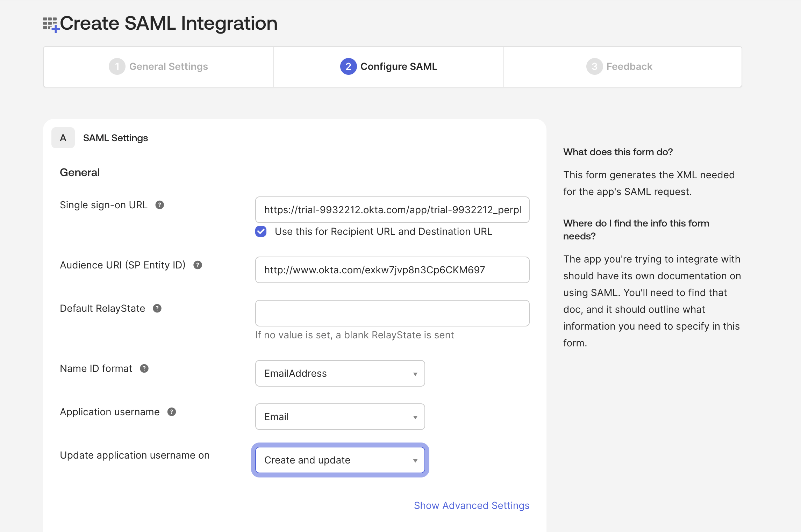Click step 1 circle in General Settings
The image size is (801, 532).
pyautogui.click(x=117, y=66)
